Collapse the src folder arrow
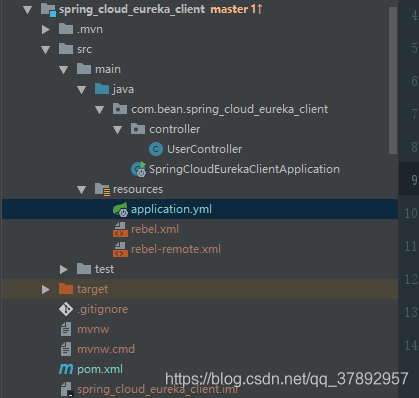This screenshot has width=419, height=398. coord(46,50)
